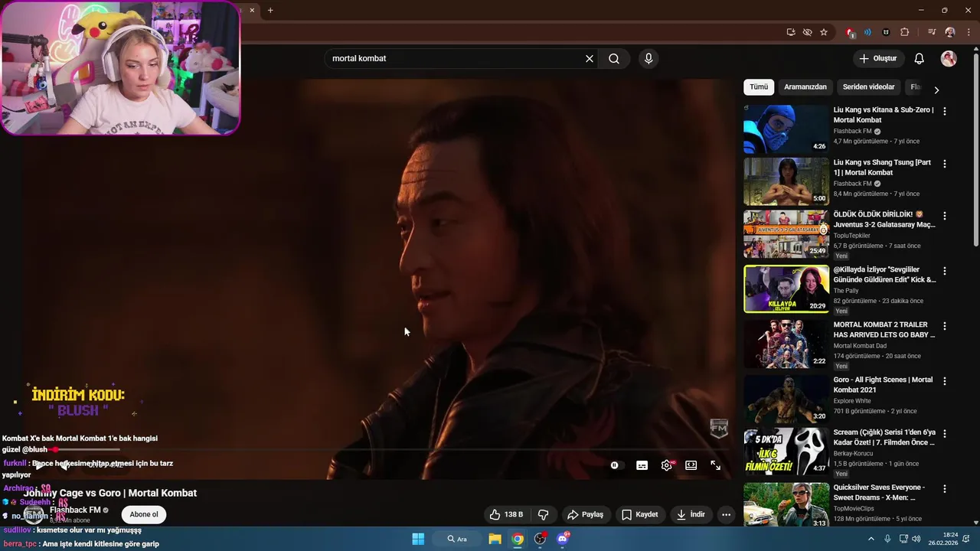The height and width of the screenshot is (551, 980).
Task: Open new browser tab with plus
Action: 270,10
